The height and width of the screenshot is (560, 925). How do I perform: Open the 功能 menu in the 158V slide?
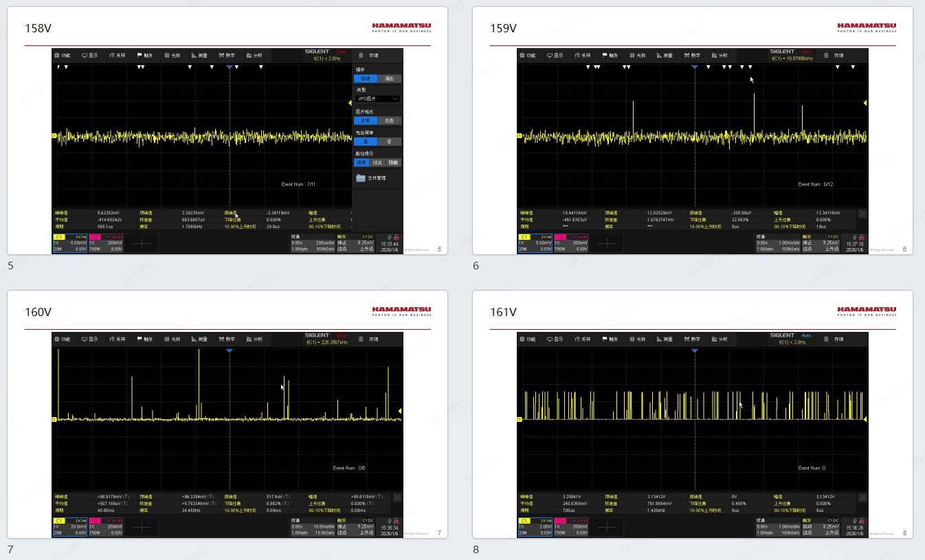pyautogui.click(x=63, y=55)
